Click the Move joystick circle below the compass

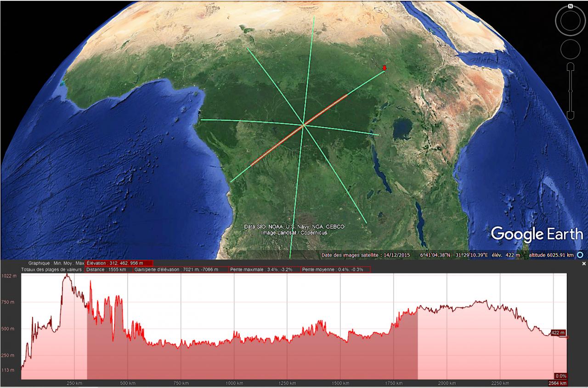(x=570, y=49)
